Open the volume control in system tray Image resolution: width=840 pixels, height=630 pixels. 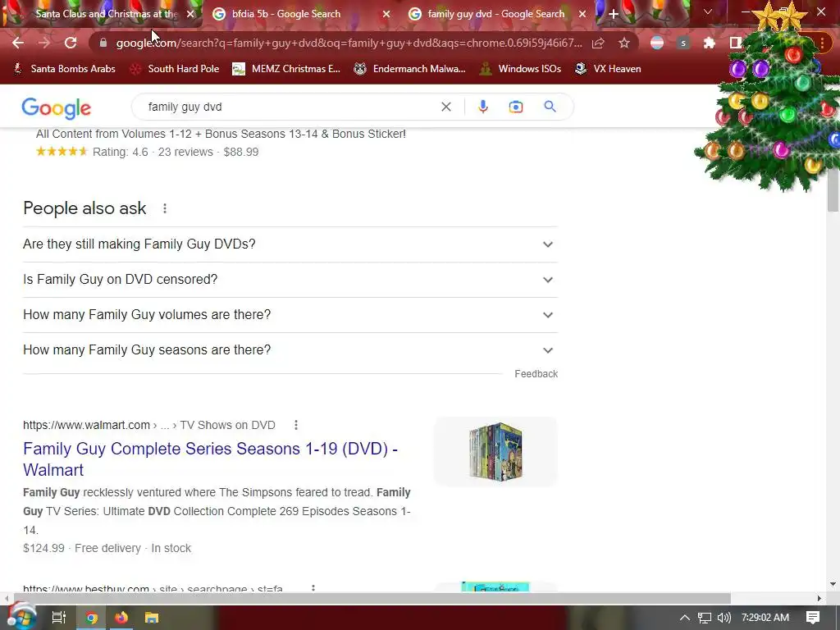click(x=724, y=618)
